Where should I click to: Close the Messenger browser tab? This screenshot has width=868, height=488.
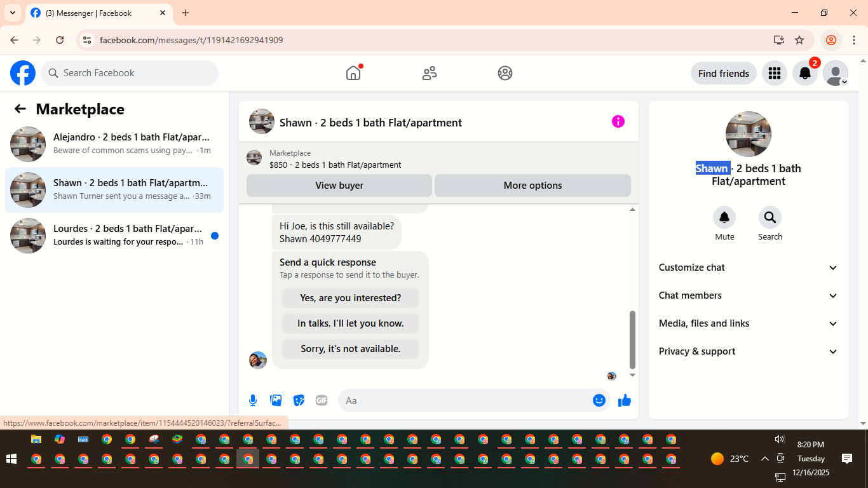(163, 13)
